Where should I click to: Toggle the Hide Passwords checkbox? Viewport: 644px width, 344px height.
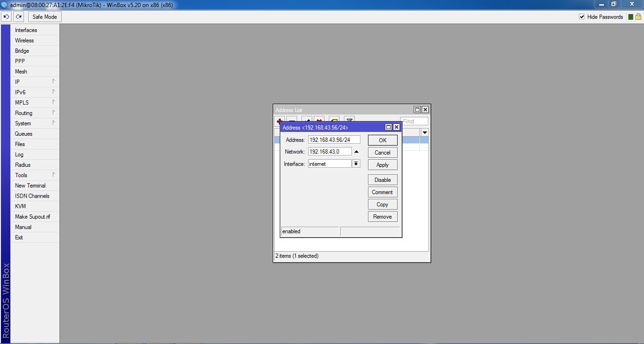click(x=582, y=17)
